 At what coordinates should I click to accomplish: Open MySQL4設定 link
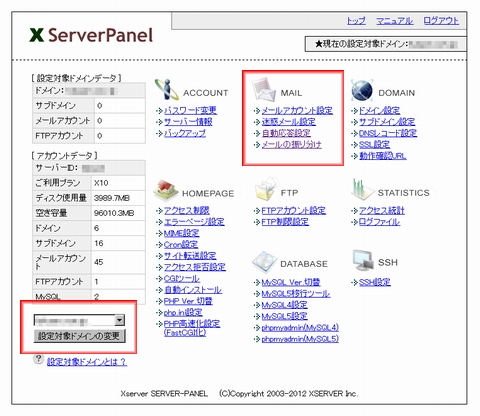[284, 305]
